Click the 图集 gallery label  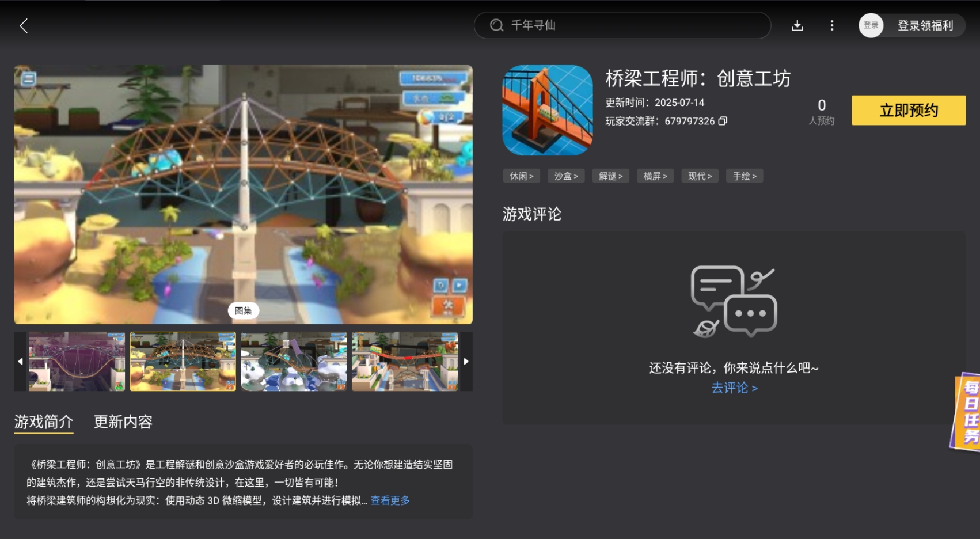[x=243, y=310]
